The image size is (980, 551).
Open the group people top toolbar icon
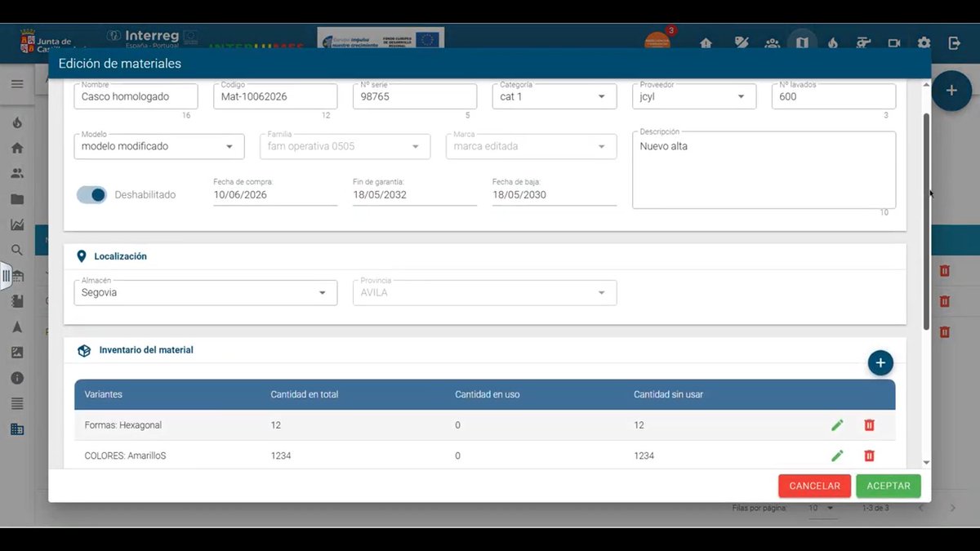[x=772, y=43]
